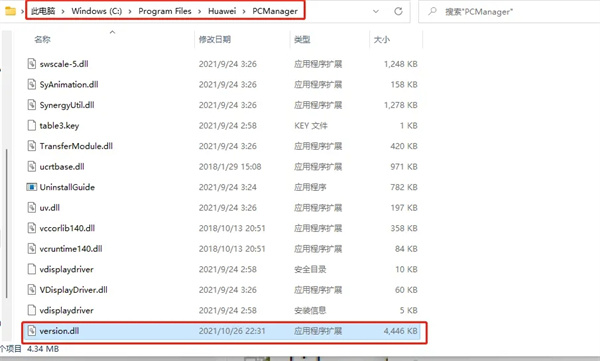Navigate to 此电脑 in breadcrumb

click(x=43, y=11)
